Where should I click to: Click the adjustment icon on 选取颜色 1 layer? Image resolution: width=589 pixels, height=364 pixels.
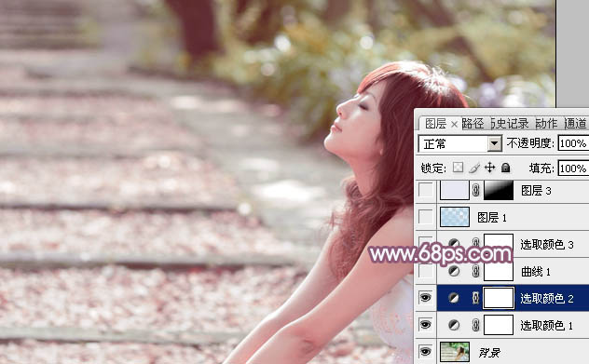point(454,325)
